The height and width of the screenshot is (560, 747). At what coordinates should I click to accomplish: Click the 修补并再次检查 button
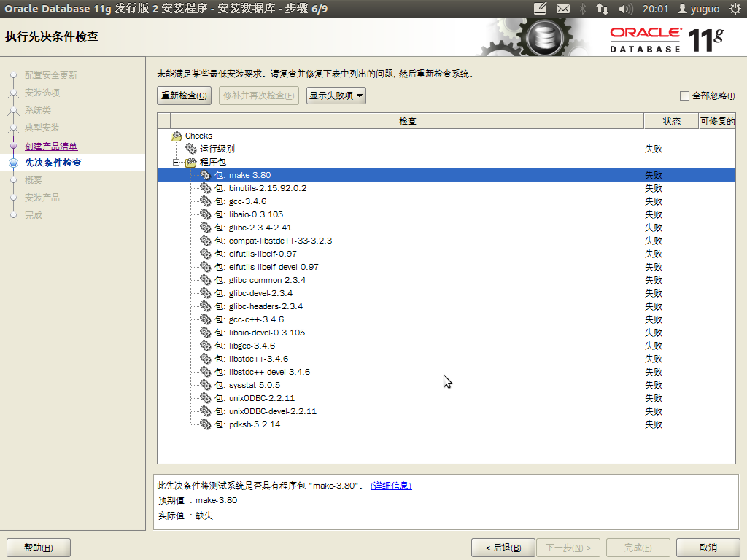(x=259, y=96)
